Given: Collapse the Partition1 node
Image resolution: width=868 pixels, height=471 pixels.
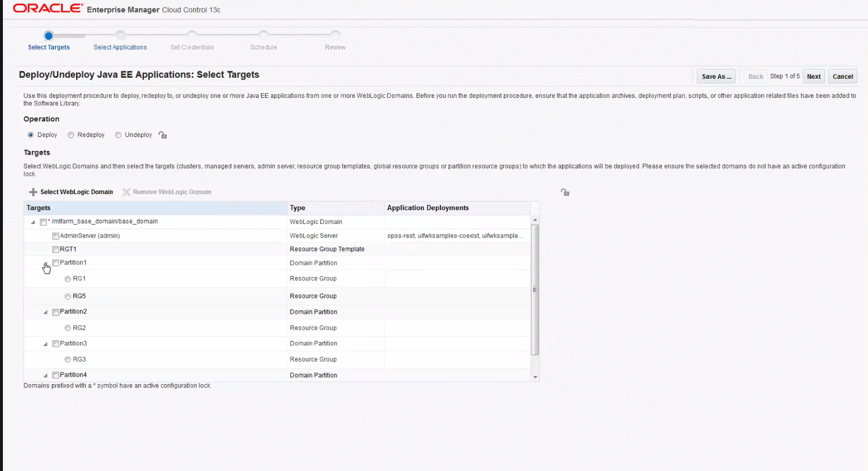Looking at the screenshot, I should [46, 264].
